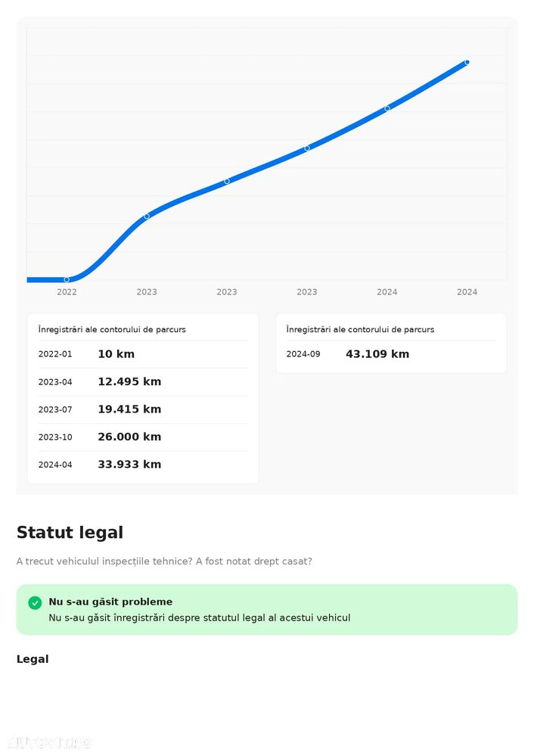Click the legal status records message
This screenshot has height=756, width=534.
199,618
